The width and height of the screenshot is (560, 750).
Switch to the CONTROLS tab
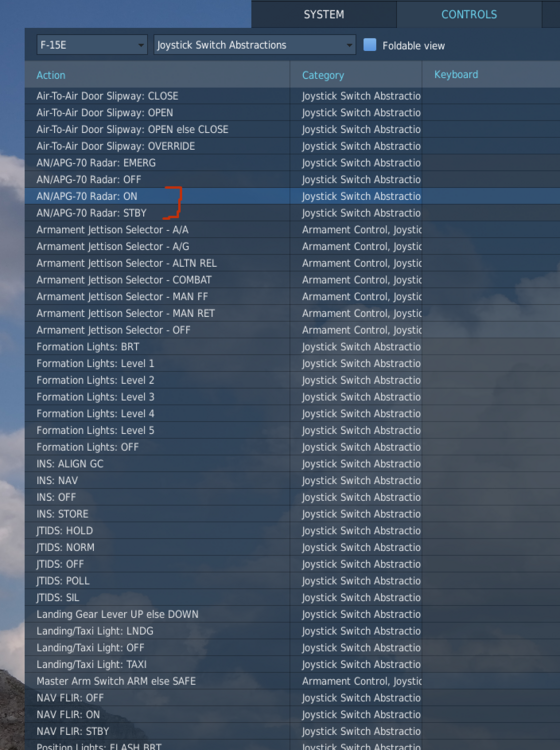click(469, 14)
